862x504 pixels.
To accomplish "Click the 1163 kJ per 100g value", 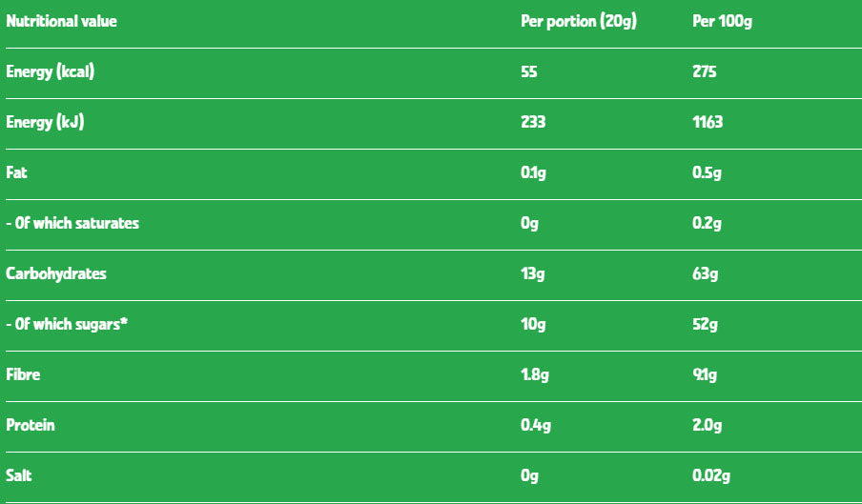I will pos(708,122).
